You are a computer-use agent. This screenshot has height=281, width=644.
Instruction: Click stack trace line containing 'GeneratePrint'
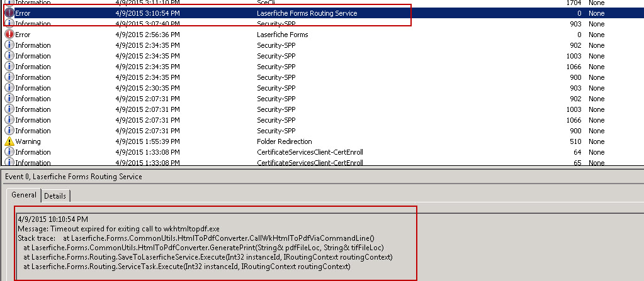[x=203, y=247]
